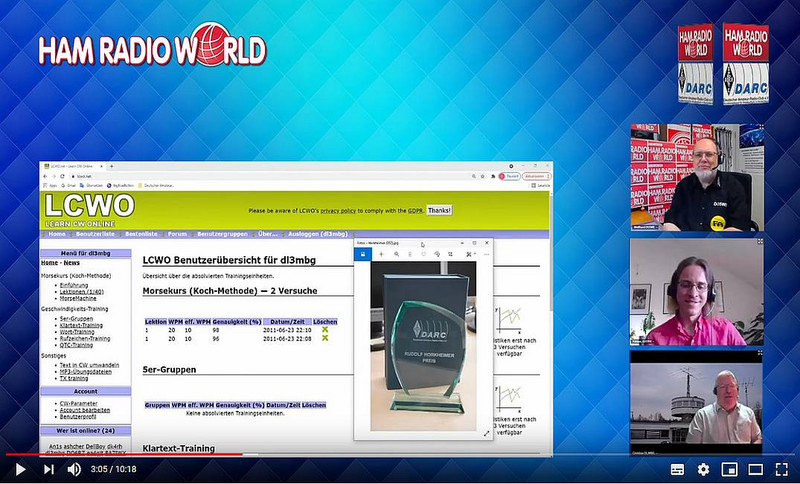
Task: Open the GDPR link
Action: [x=415, y=211]
